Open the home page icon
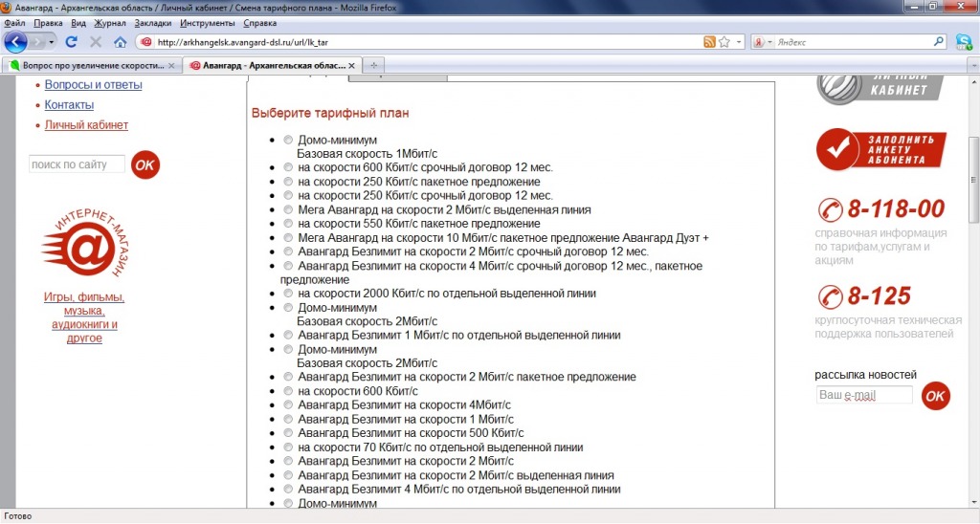980x524 pixels. tap(120, 42)
